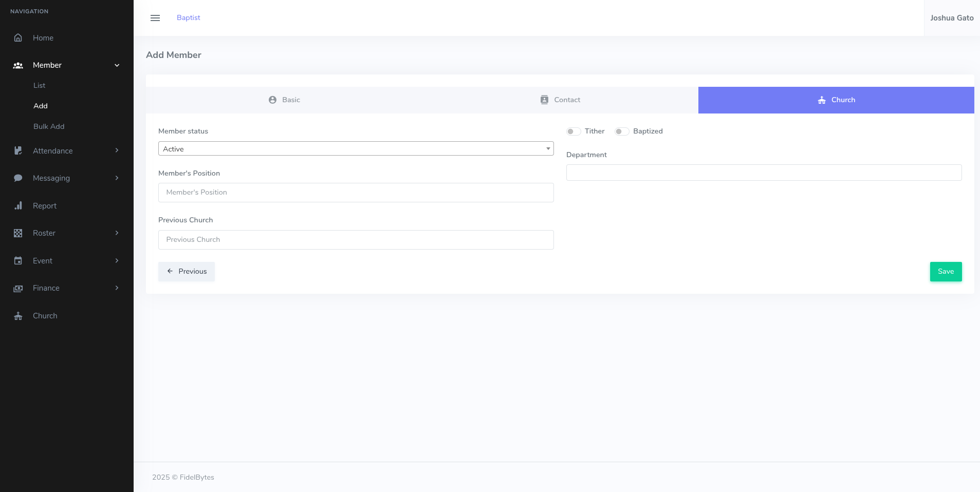Select the Roster grid icon
This screenshot has height=492, width=980.
(x=17, y=233)
